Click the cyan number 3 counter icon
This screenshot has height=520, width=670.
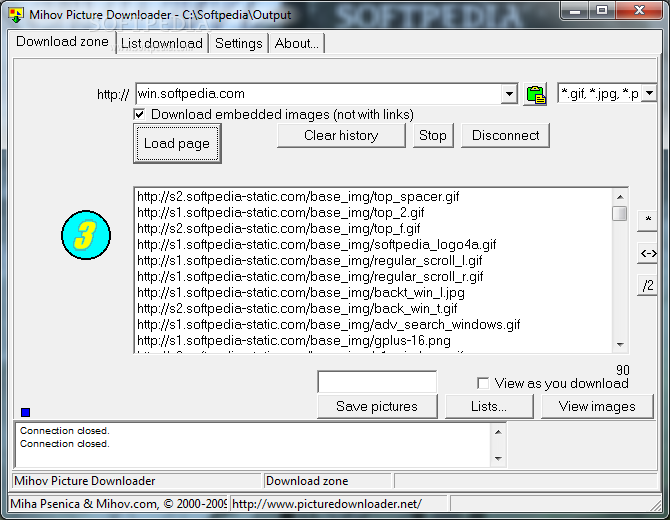86,235
